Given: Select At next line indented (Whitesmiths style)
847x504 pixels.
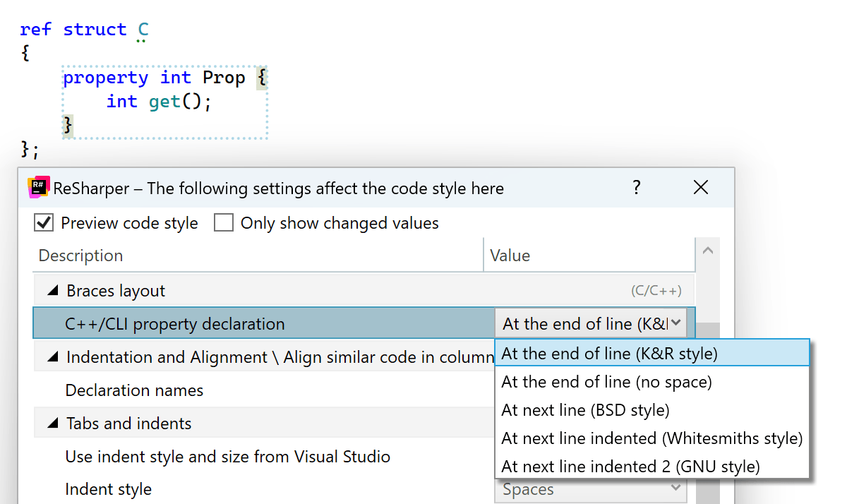Looking at the screenshot, I should point(651,438).
